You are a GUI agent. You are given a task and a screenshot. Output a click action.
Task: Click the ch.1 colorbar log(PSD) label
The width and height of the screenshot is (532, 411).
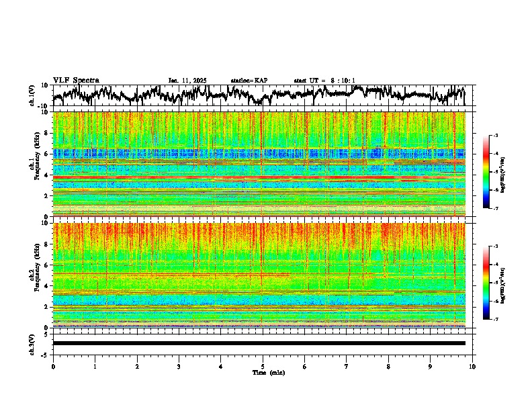(503, 175)
